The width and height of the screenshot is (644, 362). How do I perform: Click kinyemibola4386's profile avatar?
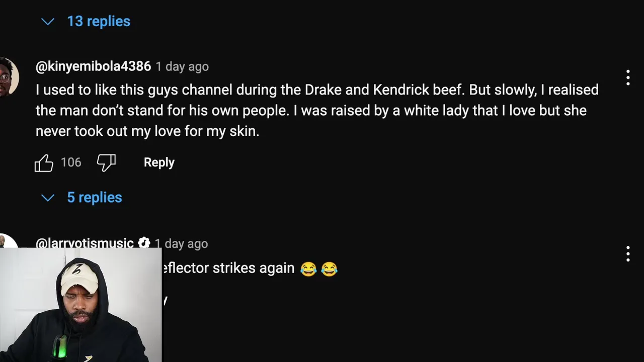9,77
